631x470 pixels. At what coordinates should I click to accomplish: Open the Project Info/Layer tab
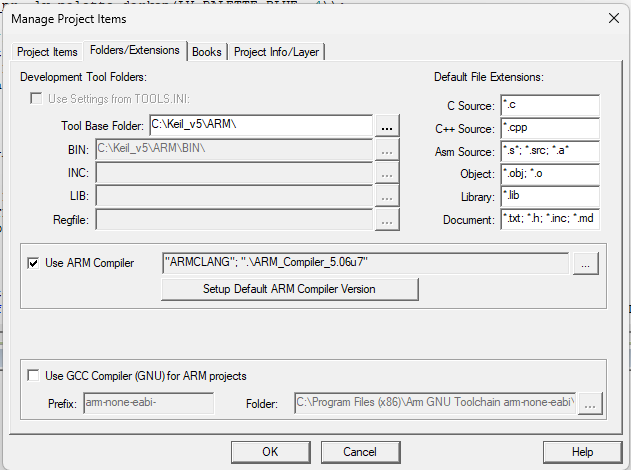click(x=278, y=52)
